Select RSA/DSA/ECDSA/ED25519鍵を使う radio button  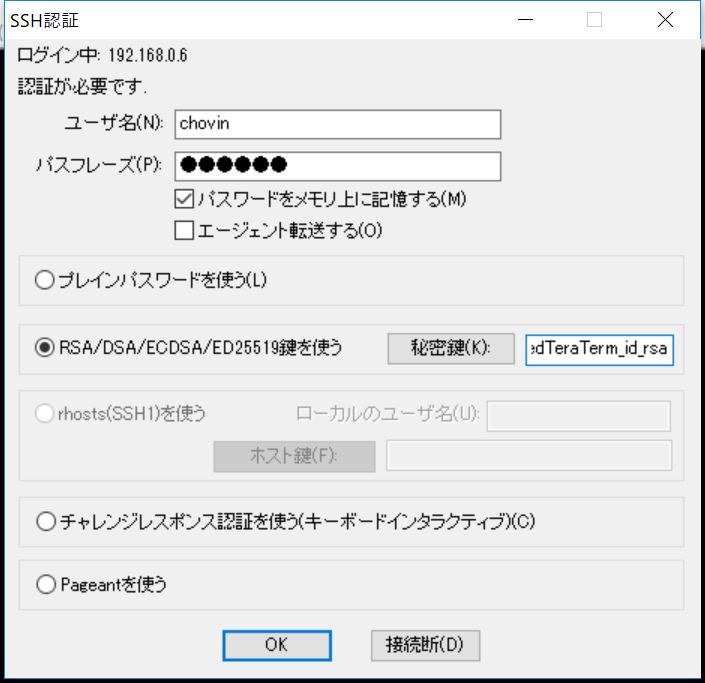tap(45, 348)
